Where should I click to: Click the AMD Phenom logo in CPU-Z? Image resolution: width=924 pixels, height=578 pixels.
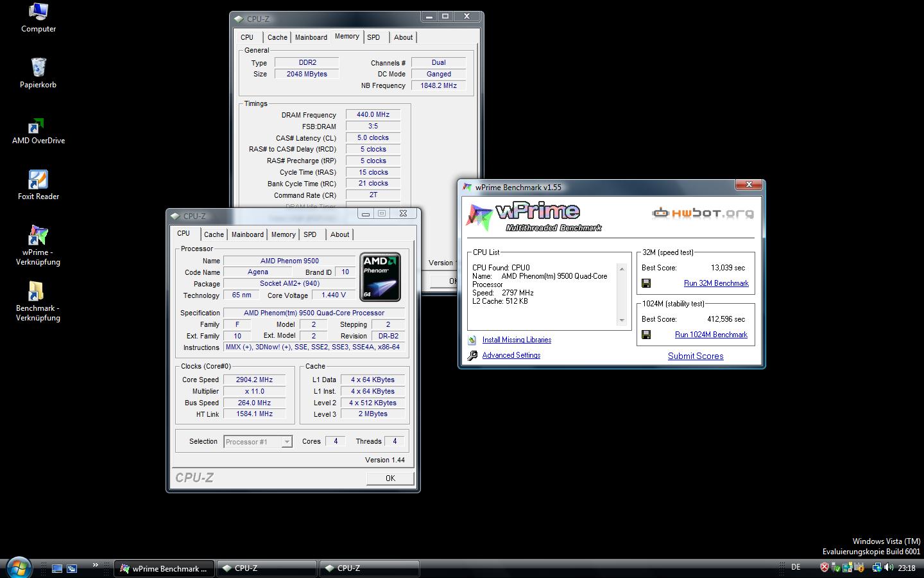[x=381, y=277]
